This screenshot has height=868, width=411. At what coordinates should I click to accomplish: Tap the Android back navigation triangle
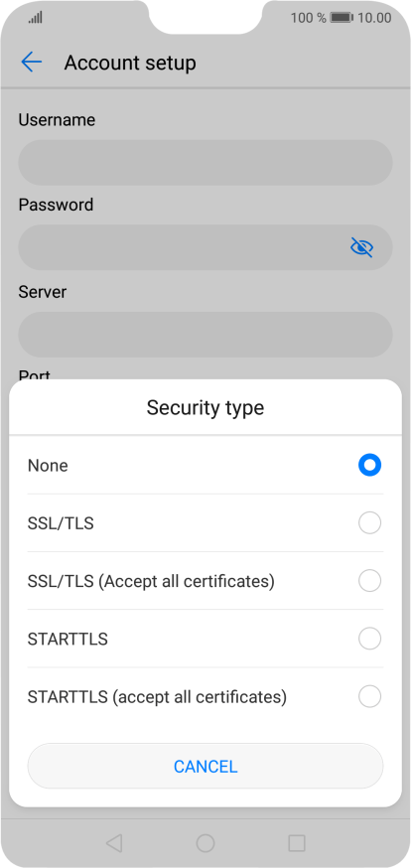tap(114, 843)
